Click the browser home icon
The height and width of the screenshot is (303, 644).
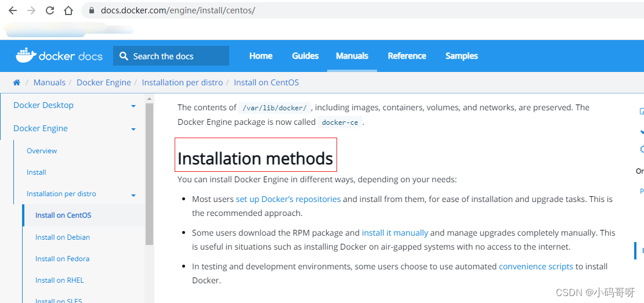(68, 10)
